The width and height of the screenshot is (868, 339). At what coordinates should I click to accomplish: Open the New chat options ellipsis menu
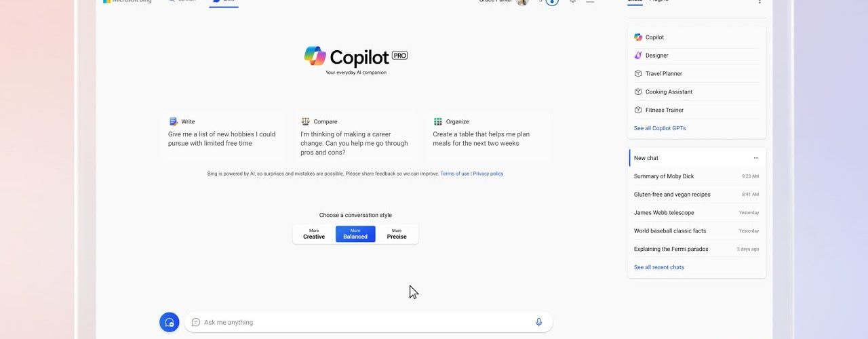tap(756, 158)
